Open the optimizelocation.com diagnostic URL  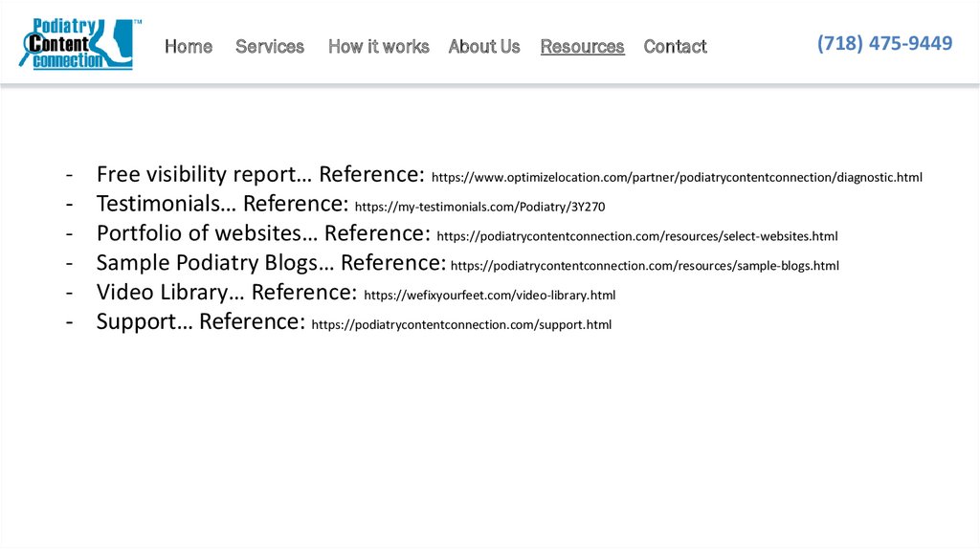pos(677,177)
